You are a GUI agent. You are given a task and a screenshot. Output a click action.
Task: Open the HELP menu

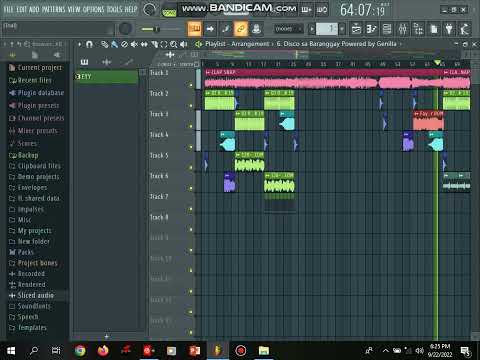click(131, 9)
